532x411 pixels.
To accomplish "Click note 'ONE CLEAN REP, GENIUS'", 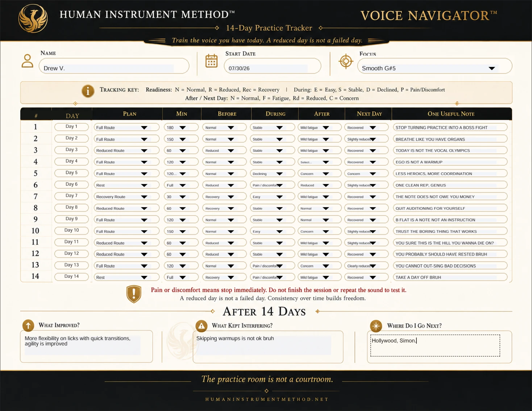I will coord(450,185).
